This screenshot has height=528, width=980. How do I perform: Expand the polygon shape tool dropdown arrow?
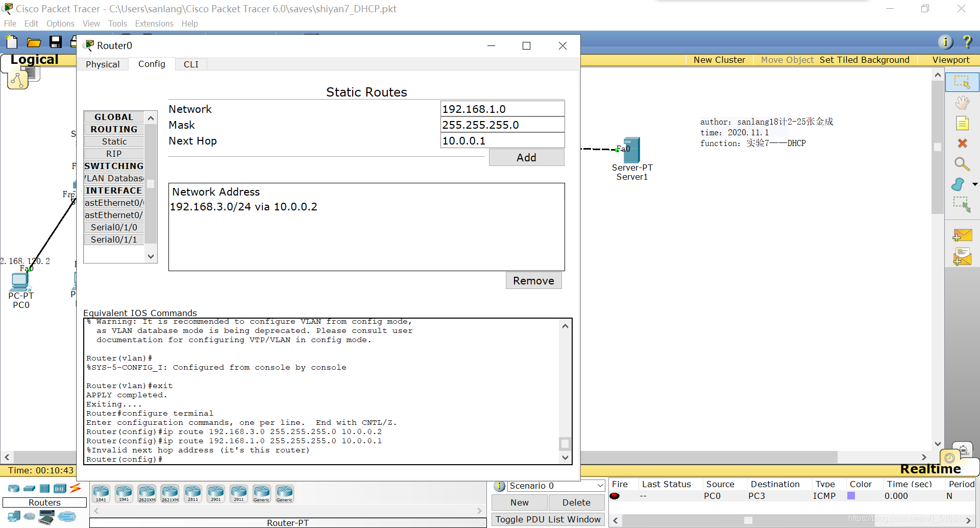click(x=974, y=184)
